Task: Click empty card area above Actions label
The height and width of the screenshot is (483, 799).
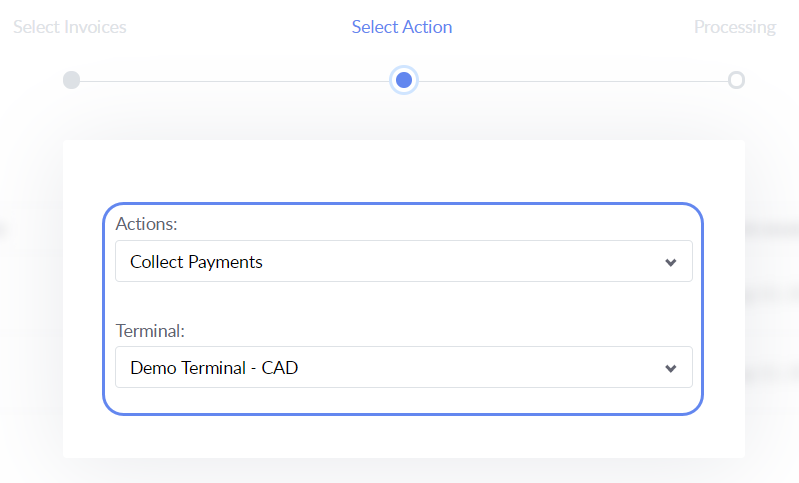Action: click(403, 170)
